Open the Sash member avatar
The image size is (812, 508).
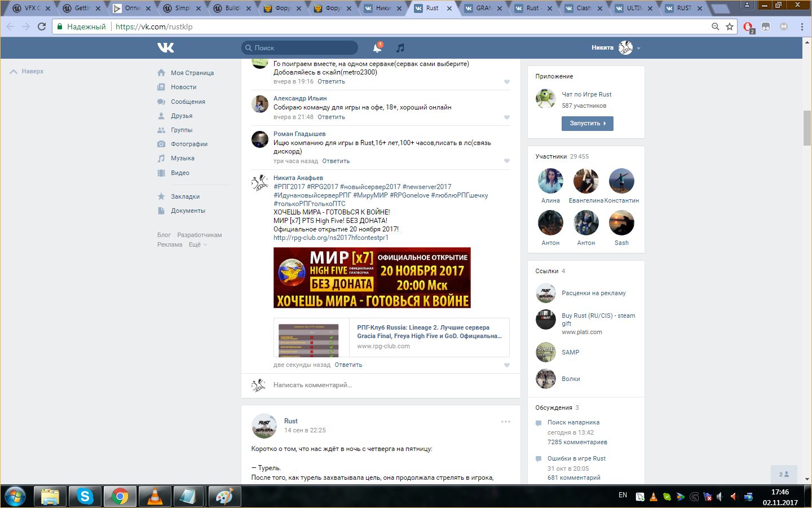tap(621, 223)
